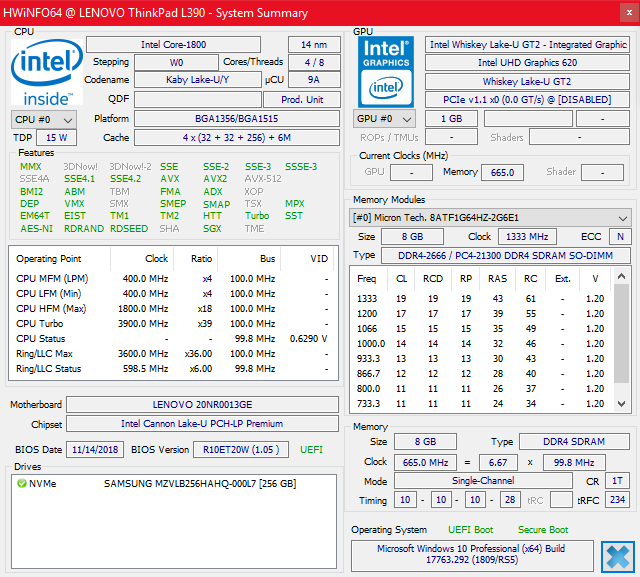Viewport: 640px width, 577px height.
Task: Click the module clock 1333 MHz field
Action: [527, 237]
